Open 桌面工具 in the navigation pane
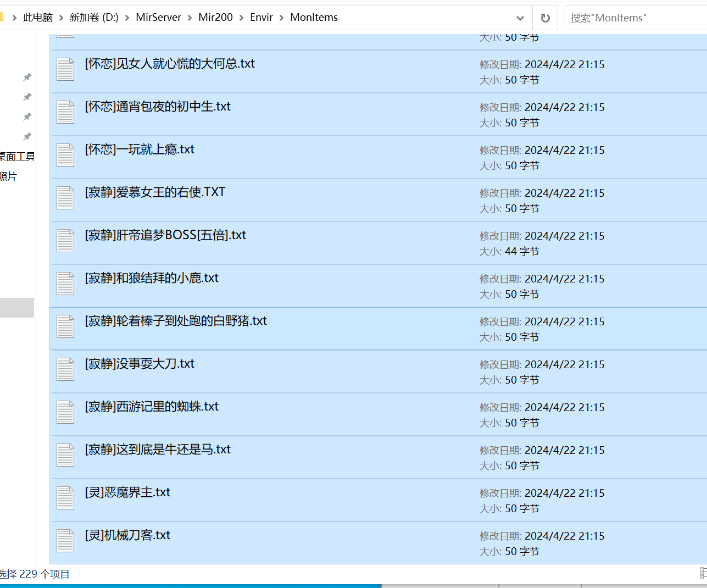This screenshot has height=588, width=707. tap(17, 157)
